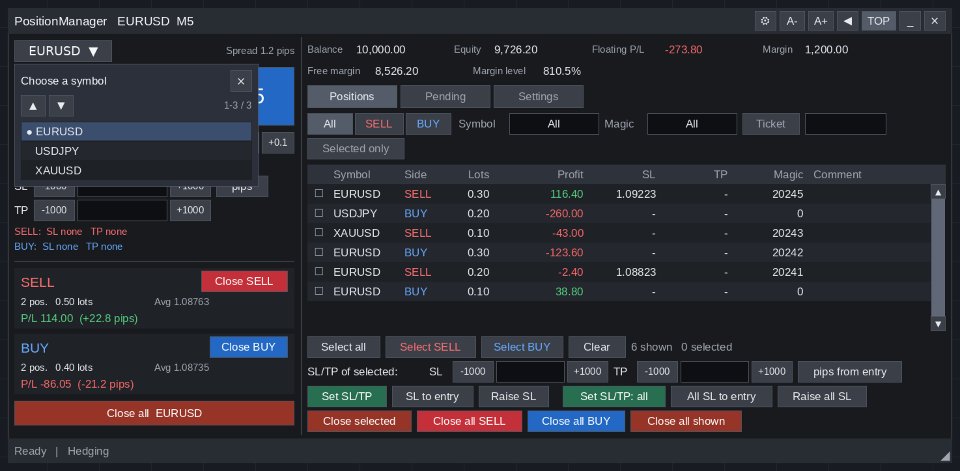Toggle the Selected only filter
Viewport: 960px width, 471px height.
point(356,149)
